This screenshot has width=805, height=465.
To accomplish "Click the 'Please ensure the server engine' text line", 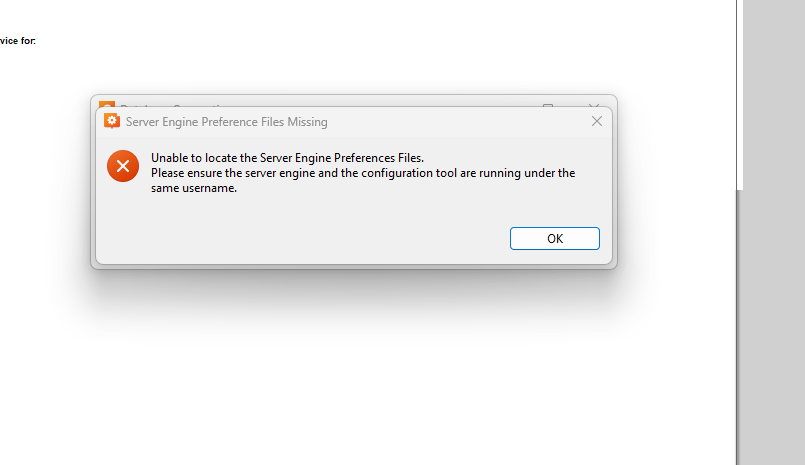I will coord(363,173).
